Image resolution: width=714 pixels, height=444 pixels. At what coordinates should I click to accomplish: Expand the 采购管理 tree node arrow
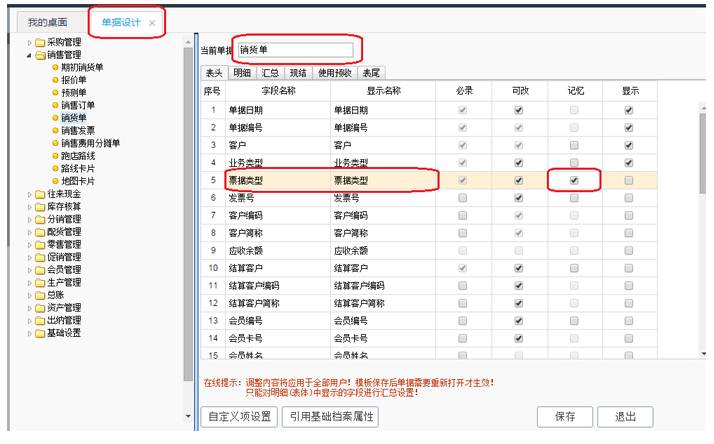pos(30,43)
